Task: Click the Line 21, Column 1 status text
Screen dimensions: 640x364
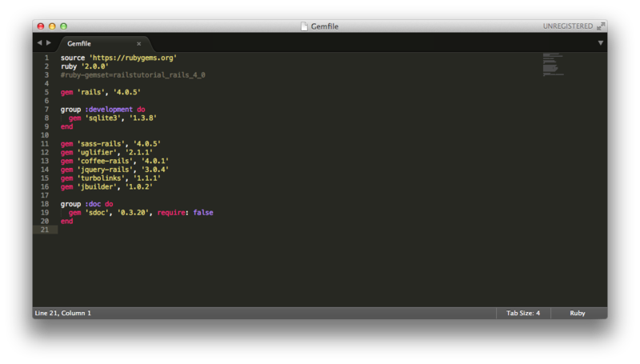Action: click(x=63, y=313)
